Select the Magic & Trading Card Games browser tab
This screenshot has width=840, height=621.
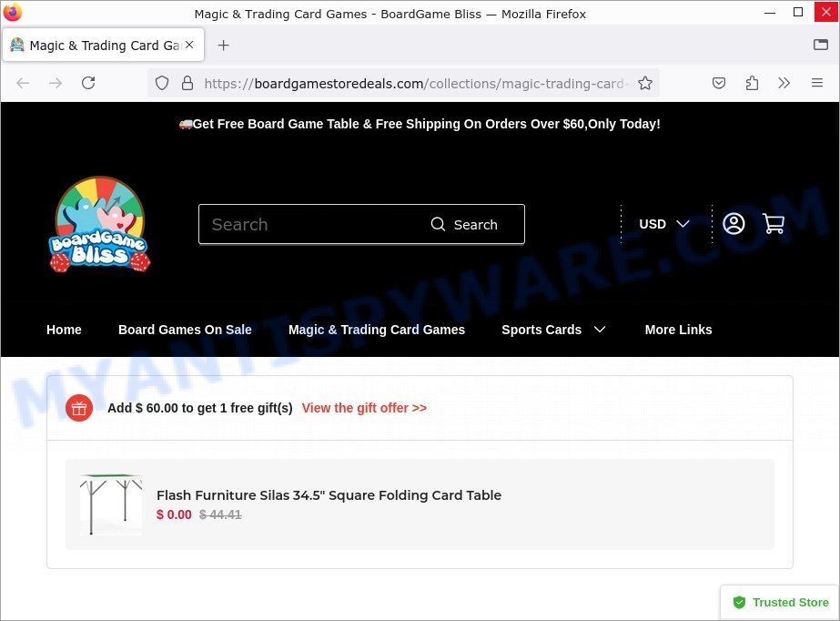tap(104, 46)
